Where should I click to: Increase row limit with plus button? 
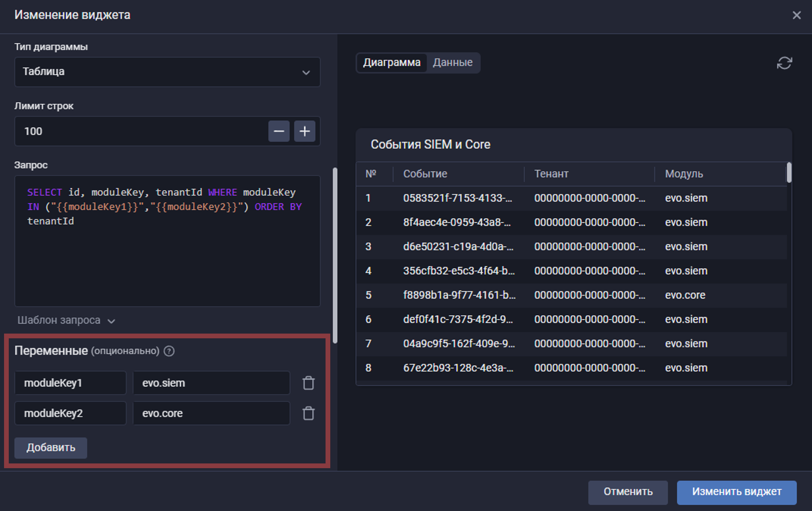[x=304, y=131]
